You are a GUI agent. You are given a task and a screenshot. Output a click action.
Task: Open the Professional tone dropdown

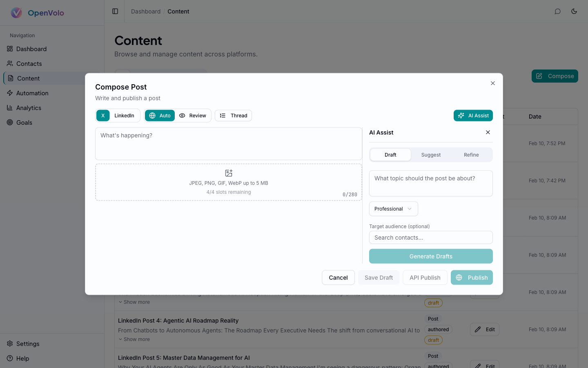point(393,209)
